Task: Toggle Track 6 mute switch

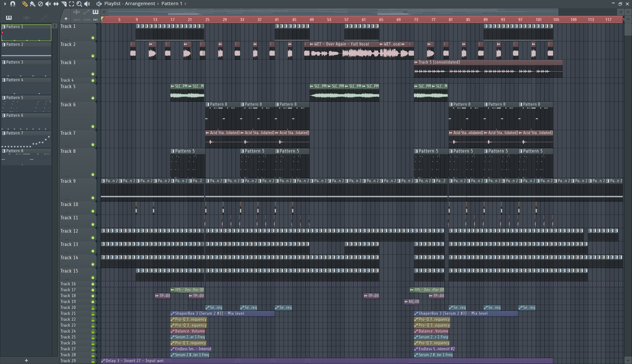Action: point(93,126)
